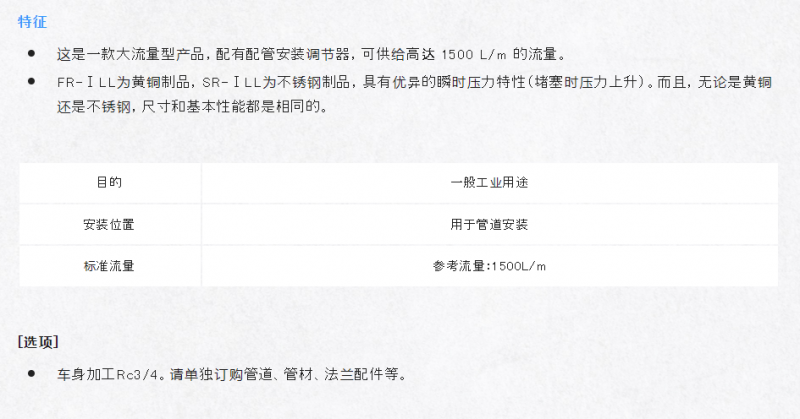Click the phrase 配有配管安装调节器
The height and width of the screenshot is (419, 800).
point(282,54)
